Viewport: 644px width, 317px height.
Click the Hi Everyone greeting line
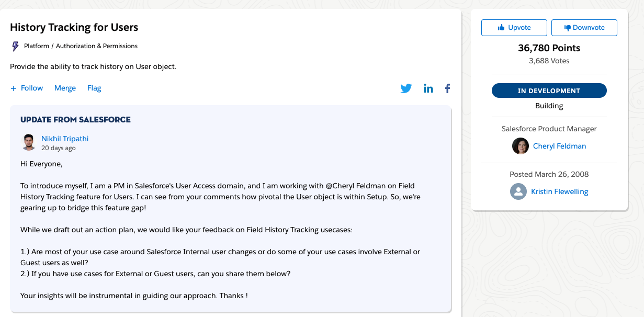(41, 164)
